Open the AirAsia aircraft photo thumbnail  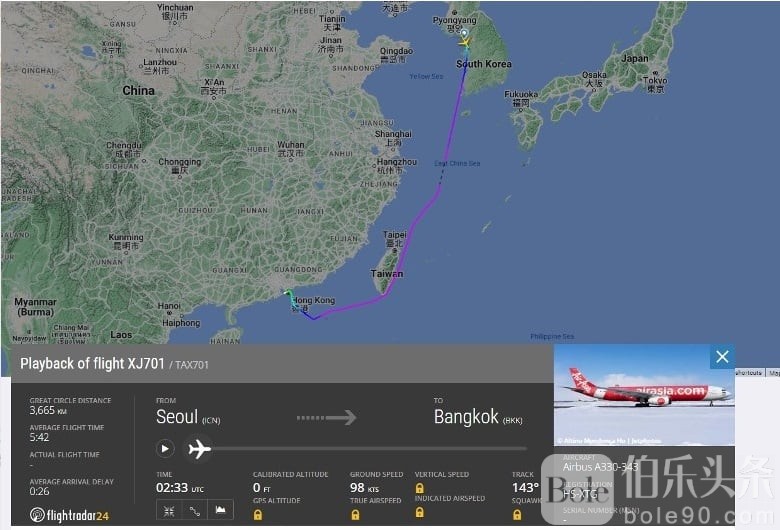[x=644, y=395]
